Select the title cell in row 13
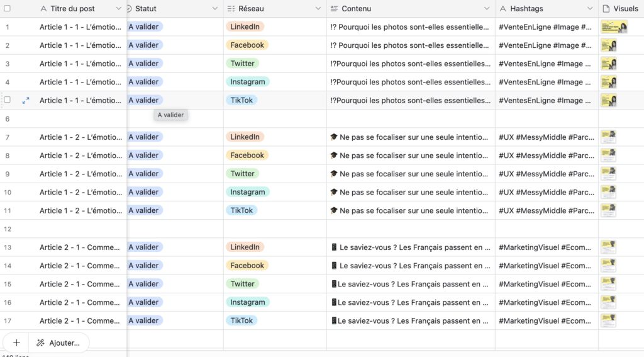644x357 pixels. pos(80,247)
